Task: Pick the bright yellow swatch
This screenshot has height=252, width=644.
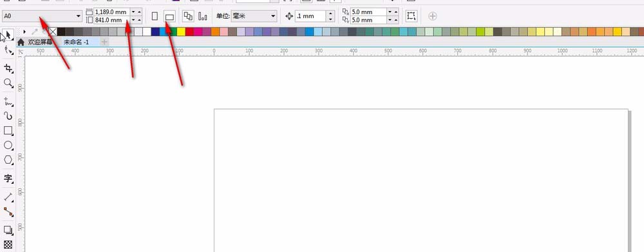Action: coord(181,32)
